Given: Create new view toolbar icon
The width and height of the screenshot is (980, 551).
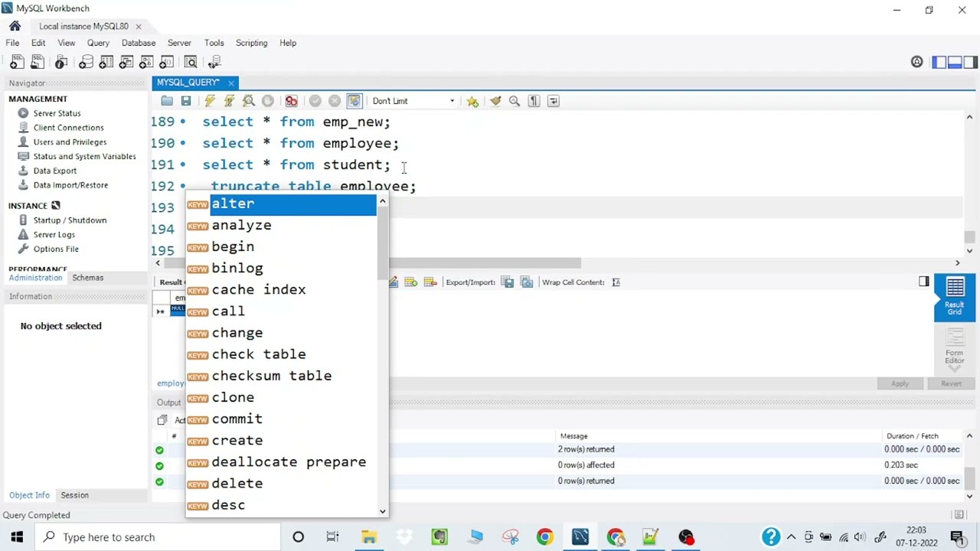Looking at the screenshot, I should click(126, 62).
